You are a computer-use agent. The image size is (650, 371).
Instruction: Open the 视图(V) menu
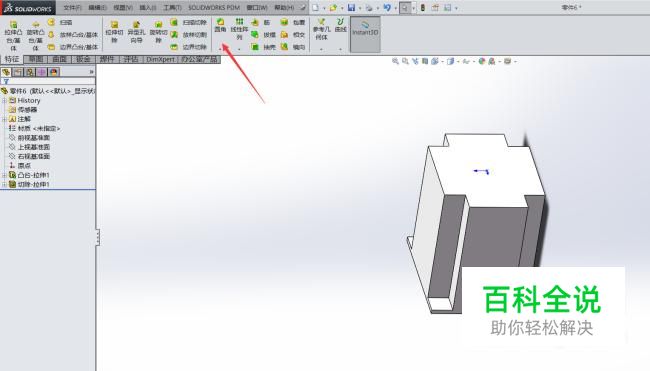click(123, 7)
